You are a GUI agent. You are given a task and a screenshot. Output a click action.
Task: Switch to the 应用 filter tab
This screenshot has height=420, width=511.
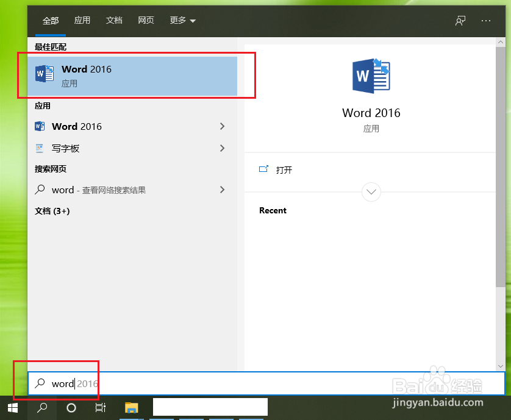[x=82, y=21]
